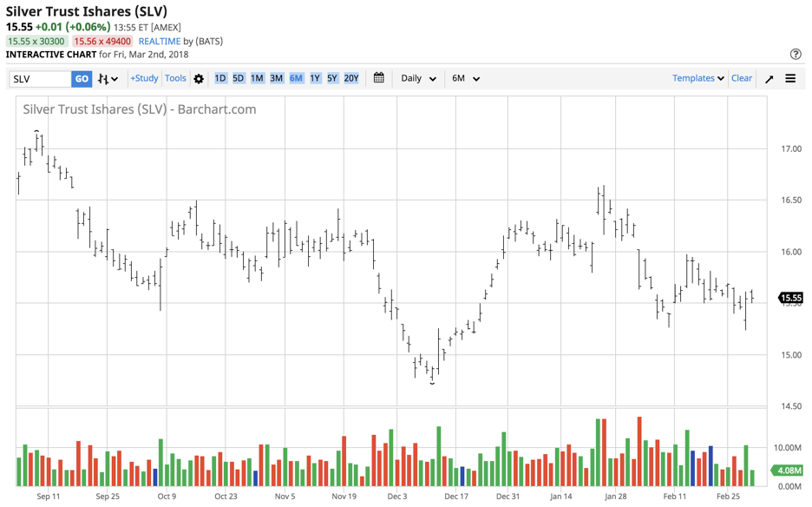Click the 16.00 price axis label
Image resolution: width=812 pixels, height=507 pixels.
(x=791, y=252)
